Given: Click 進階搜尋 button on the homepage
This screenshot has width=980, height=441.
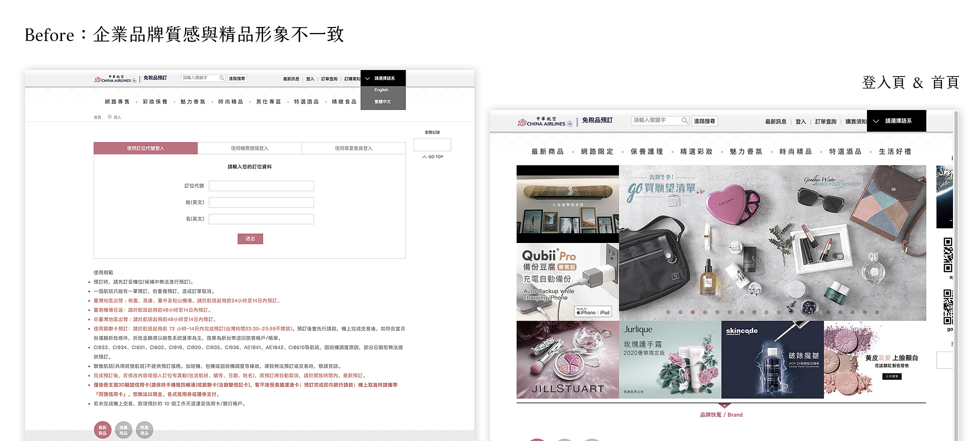Looking at the screenshot, I should click(x=704, y=121).
